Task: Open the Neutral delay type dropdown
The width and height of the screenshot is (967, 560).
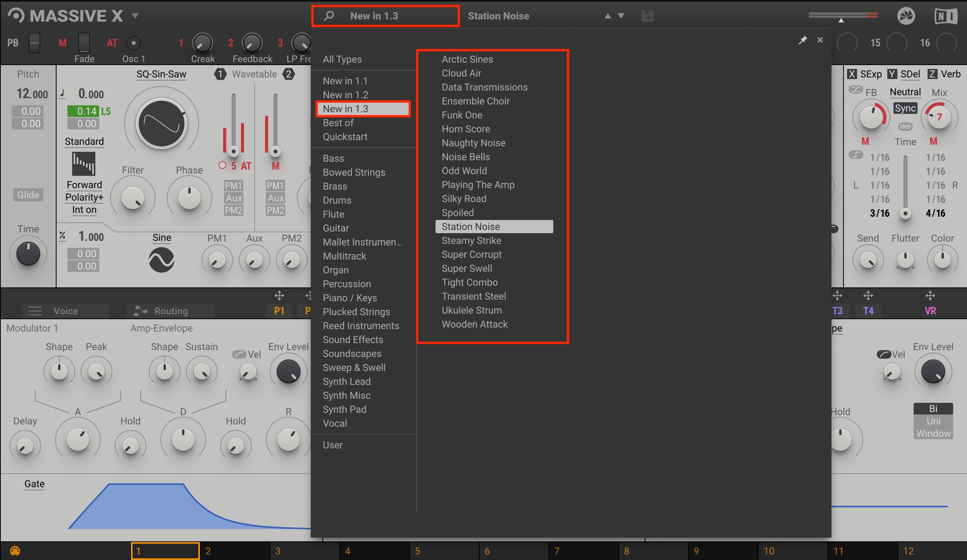Action: [905, 92]
